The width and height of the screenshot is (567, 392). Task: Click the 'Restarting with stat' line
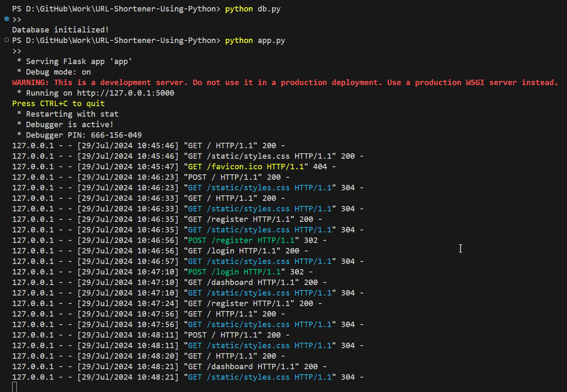(x=72, y=114)
